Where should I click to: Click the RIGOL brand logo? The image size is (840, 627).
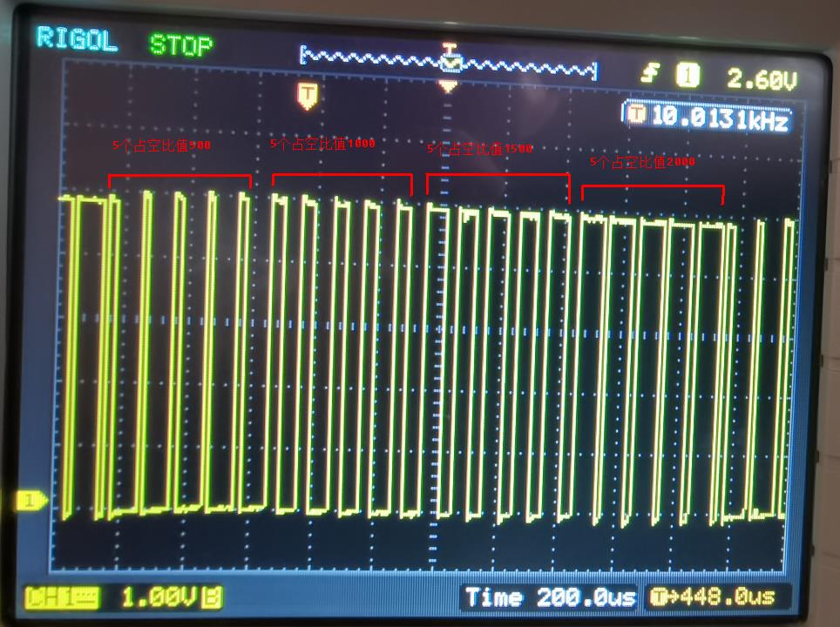(x=77, y=39)
